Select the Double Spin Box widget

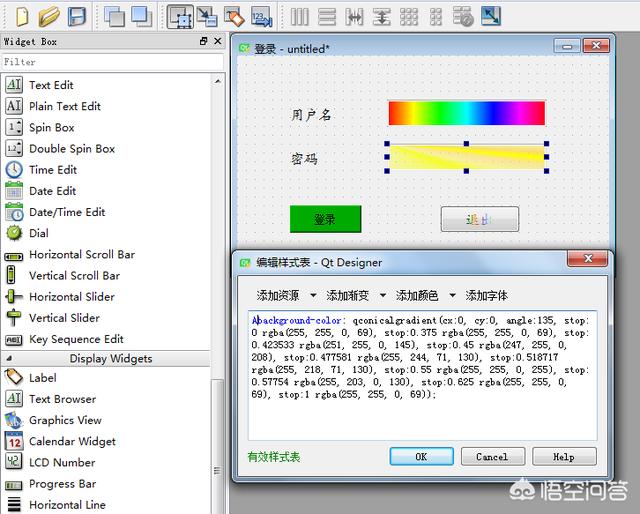[x=72, y=149]
